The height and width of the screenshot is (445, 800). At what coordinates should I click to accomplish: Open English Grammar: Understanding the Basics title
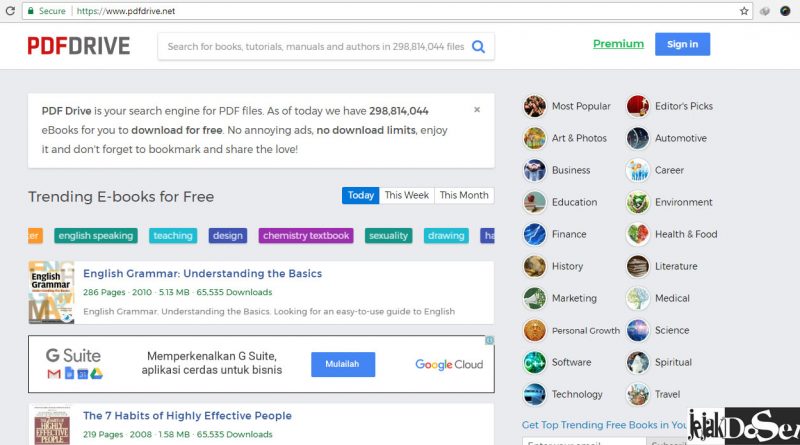pos(203,274)
